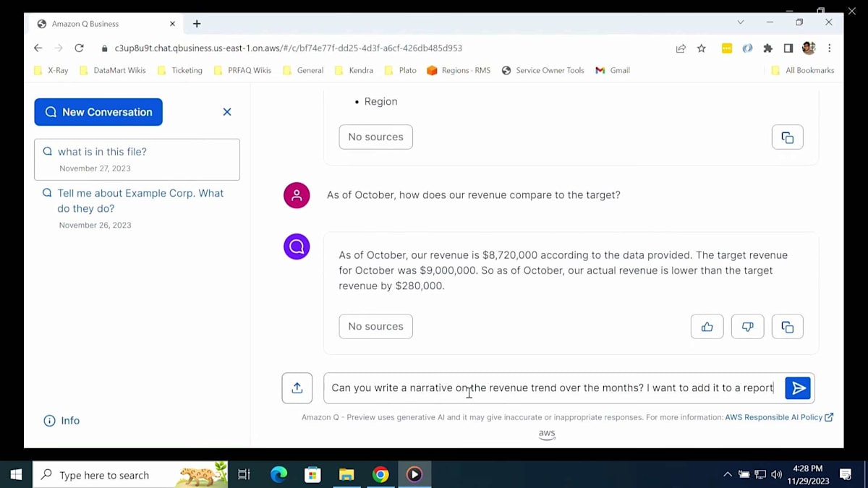868x488 pixels.
Task: Click the user question about October revenue
Action: coord(474,195)
